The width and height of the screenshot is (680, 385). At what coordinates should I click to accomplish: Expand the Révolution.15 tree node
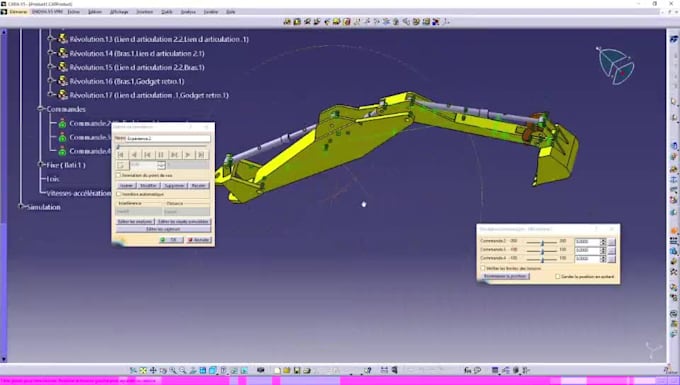coord(51,67)
